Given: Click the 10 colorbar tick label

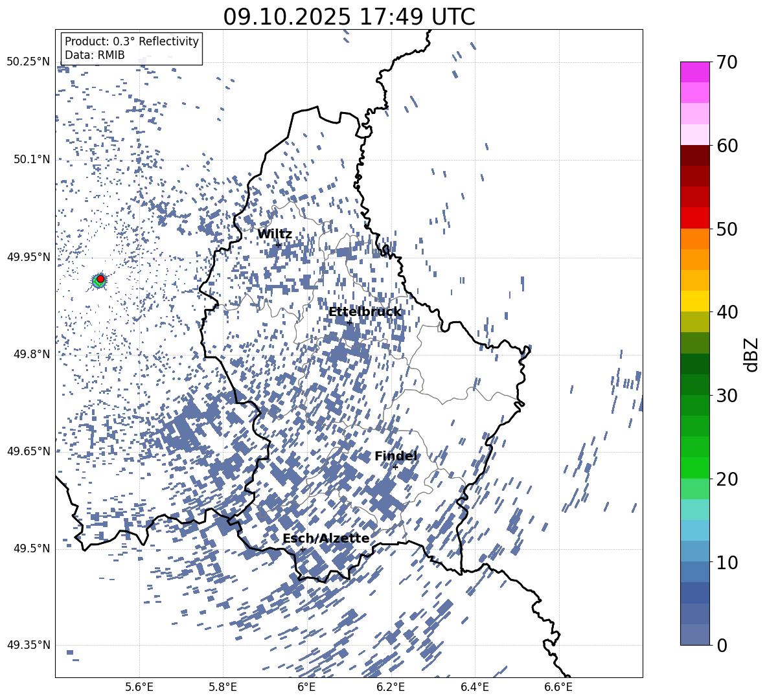Looking at the screenshot, I should click(727, 562).
